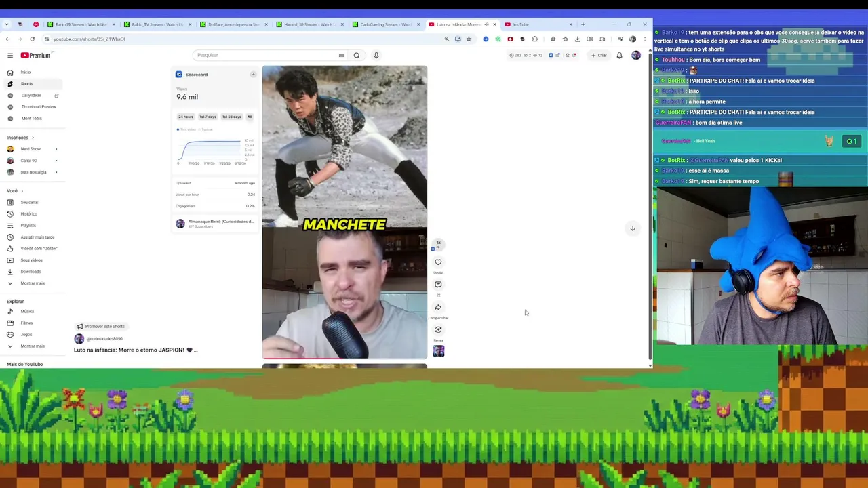Go back with the browser back arrow
The height and width of the screenshot is (488, 868).
click(x=7, y=39)
